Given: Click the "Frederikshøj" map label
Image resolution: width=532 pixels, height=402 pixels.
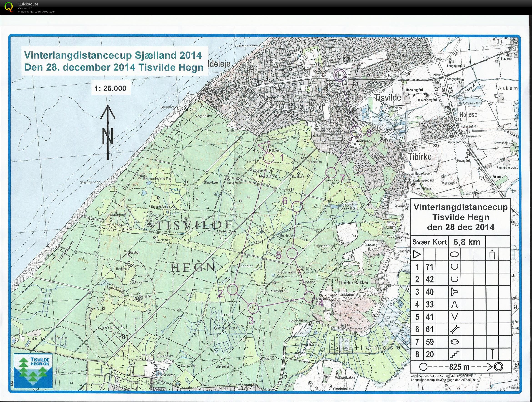Looking at the screenshot, I should point(288,273).
